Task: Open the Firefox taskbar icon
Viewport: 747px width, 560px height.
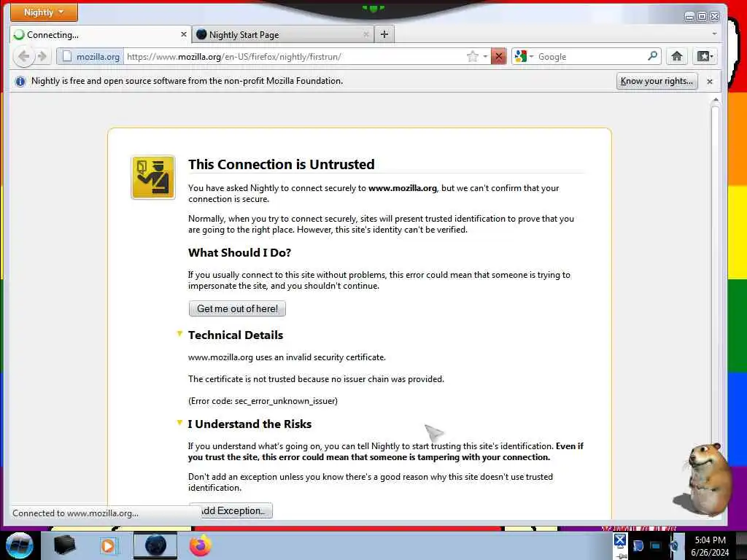Action: tap(201, 545)
